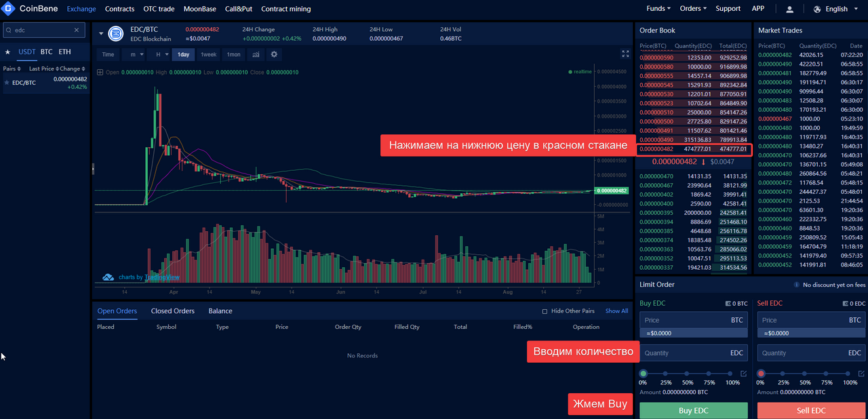Expand the EDC/BTC pair selector arrow
The width and height of the screenshot is (868, 419).
pos(102,33)
